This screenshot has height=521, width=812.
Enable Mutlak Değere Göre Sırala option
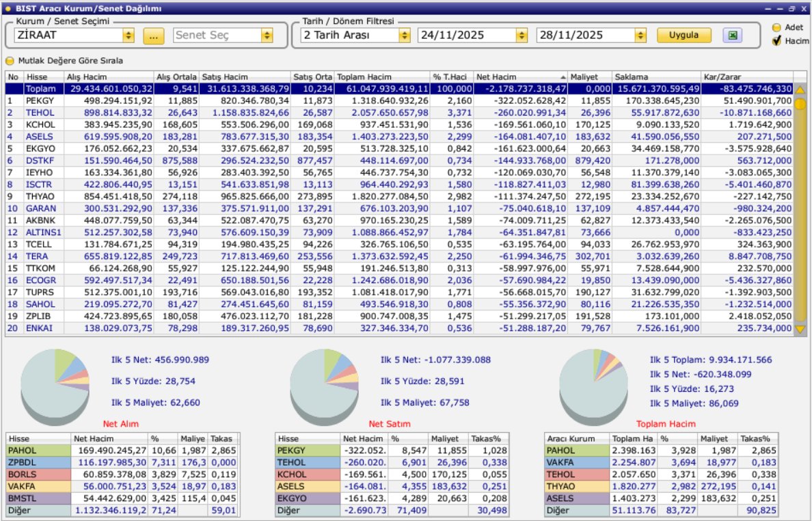(x=10, y=61)
